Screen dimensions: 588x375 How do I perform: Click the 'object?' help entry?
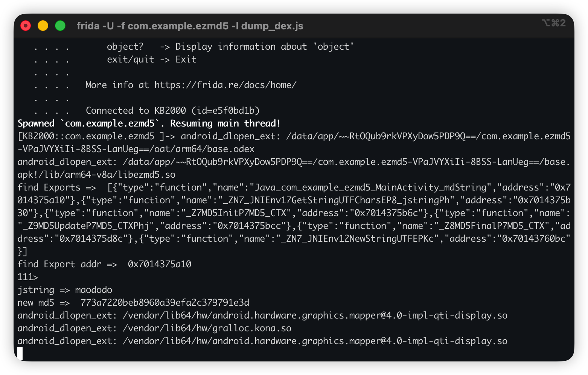[125, 47]
